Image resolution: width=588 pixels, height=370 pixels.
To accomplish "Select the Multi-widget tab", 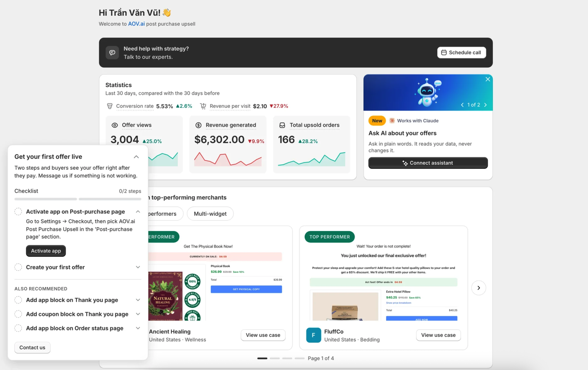I will (210, 214).
